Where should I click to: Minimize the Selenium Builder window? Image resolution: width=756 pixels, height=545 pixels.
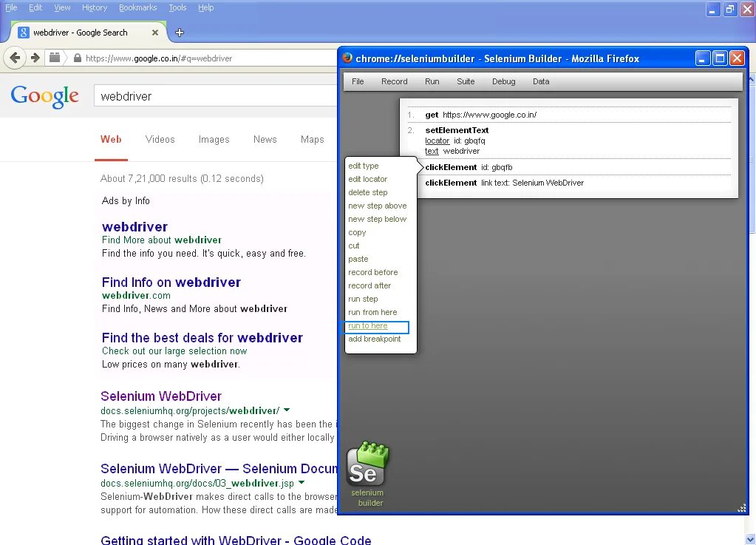[x=703, y=58]
